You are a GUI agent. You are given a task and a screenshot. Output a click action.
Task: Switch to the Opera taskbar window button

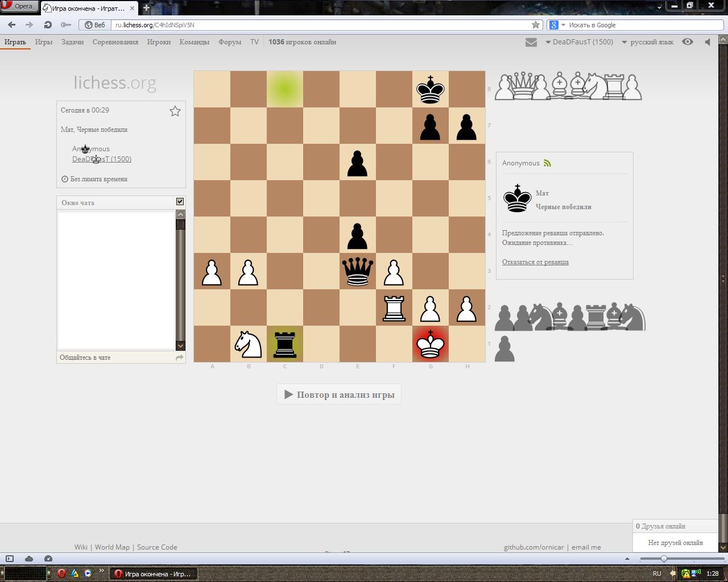pyautogui.click(x=153, y=574)
